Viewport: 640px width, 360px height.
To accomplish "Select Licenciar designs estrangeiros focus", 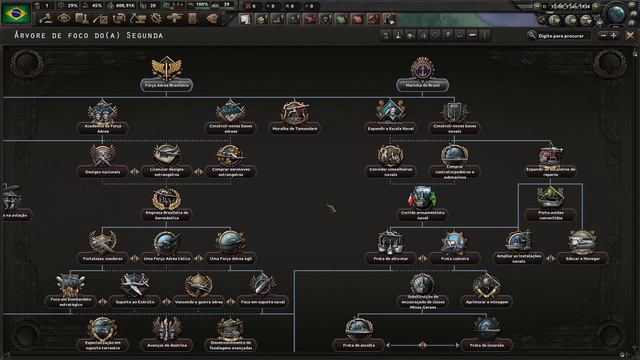I will tap(167, 160).
